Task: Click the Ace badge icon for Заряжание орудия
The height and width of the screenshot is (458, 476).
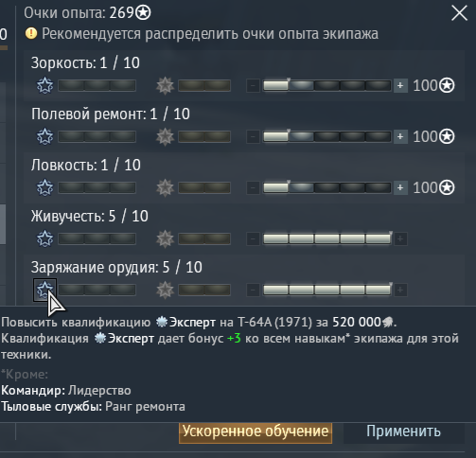Action: pos(165,290)
